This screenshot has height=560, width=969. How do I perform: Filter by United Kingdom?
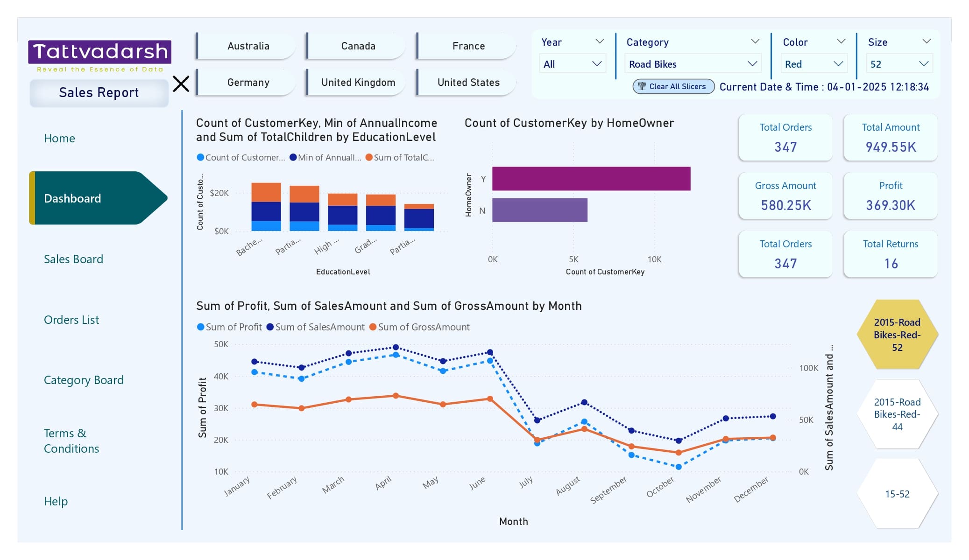[356, 82]
